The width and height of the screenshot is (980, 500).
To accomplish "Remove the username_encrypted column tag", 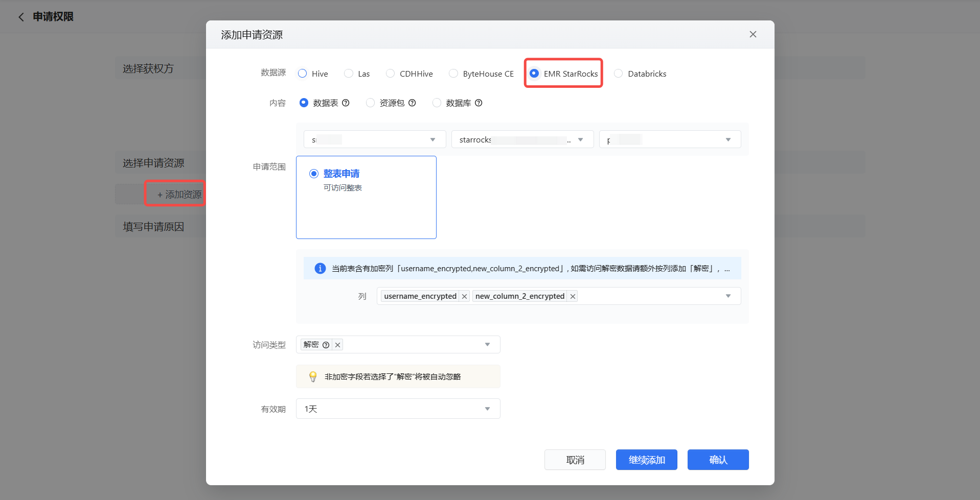I will (x=464, y=296).
